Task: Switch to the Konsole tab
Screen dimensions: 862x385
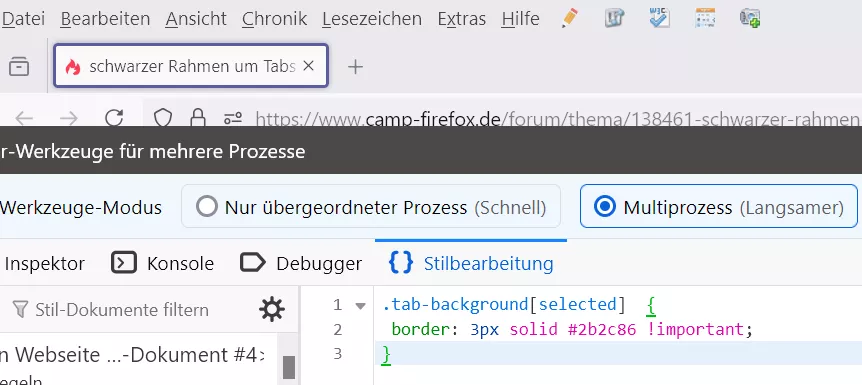Action: [x=162, y=263]
